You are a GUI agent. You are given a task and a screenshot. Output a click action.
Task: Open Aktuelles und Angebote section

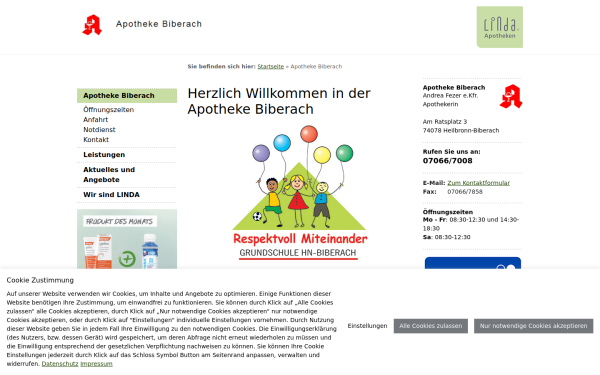[x=109, y=174]
